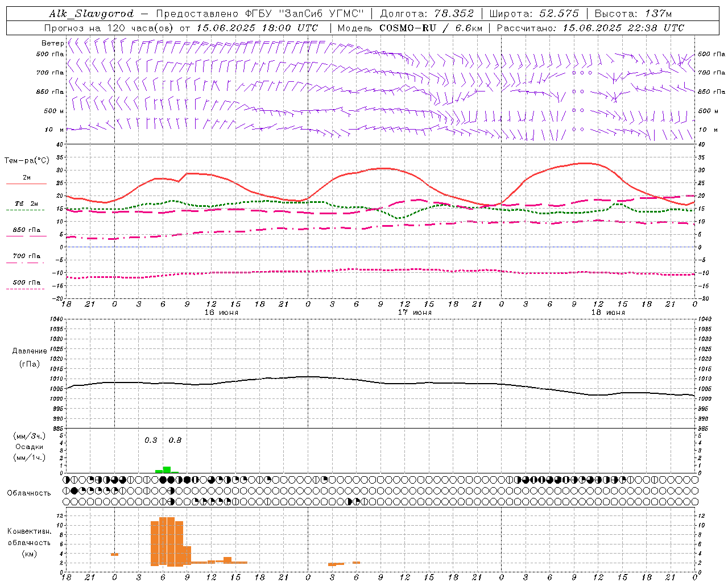Select '500 гПа' legend in temperature panel
The height and width of the screenshot is (582, 728).
click(x=27, y=282)
